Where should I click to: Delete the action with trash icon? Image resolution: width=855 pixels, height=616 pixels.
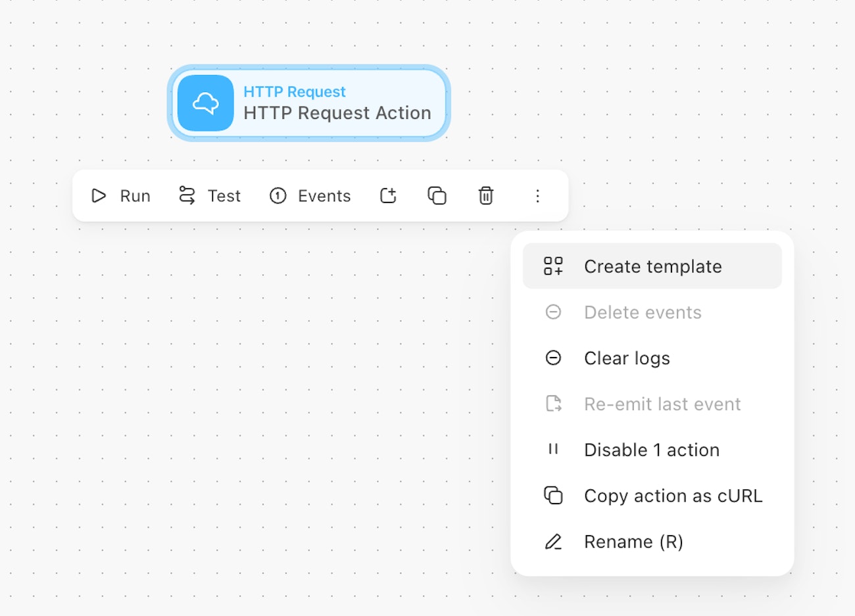point(485,196)
